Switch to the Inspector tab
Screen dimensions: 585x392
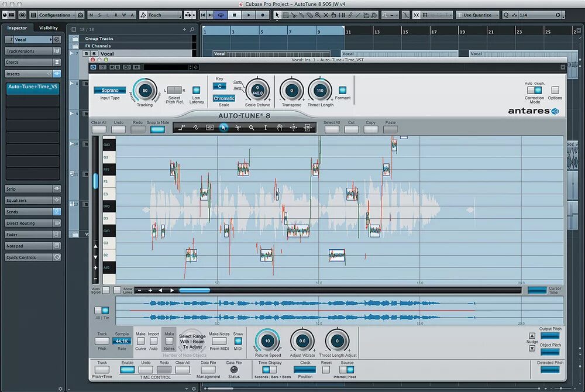coord(17,28)
